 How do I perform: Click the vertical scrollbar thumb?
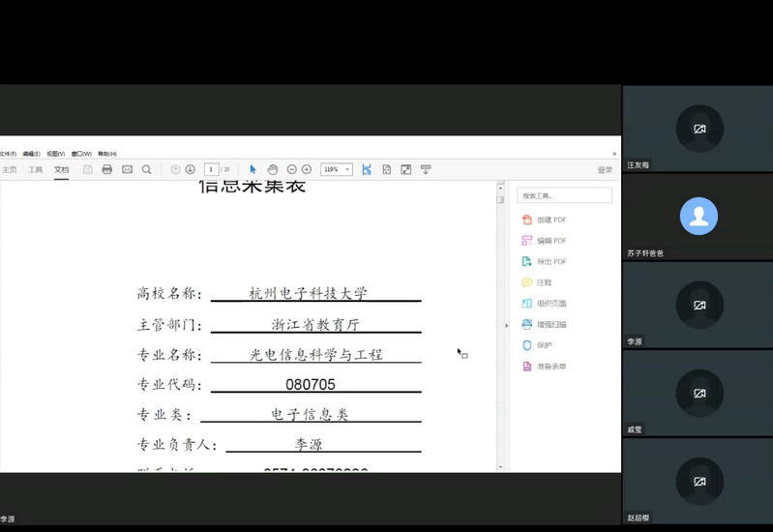(500, 199)
